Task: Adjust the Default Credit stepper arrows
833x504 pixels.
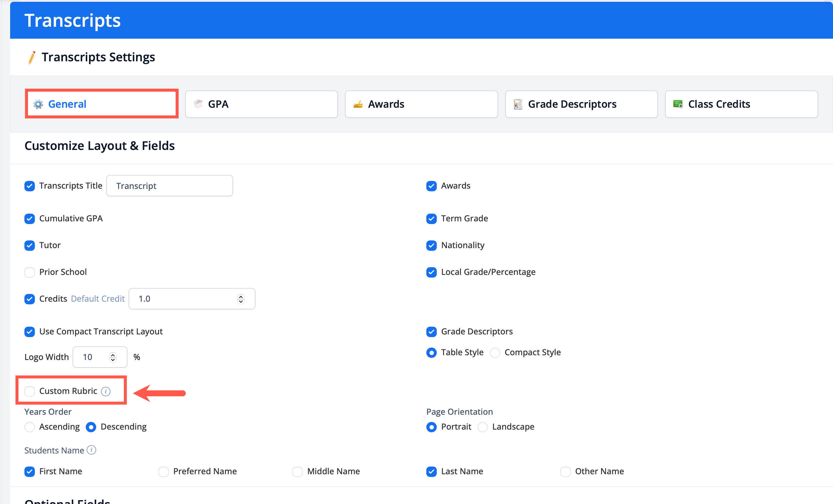Action: 241,299
